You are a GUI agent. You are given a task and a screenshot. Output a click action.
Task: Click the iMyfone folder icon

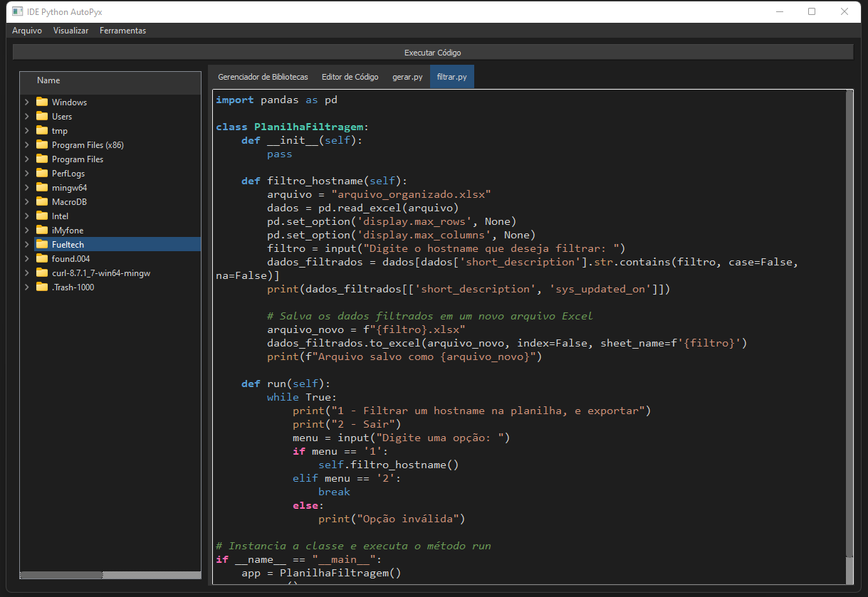pyautogui.click(x=42, y=230)
